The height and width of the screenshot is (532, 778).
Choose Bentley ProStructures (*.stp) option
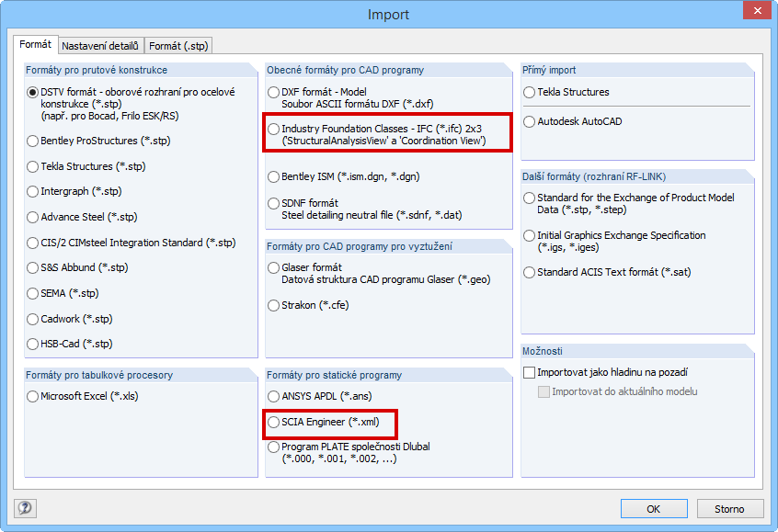33,141
